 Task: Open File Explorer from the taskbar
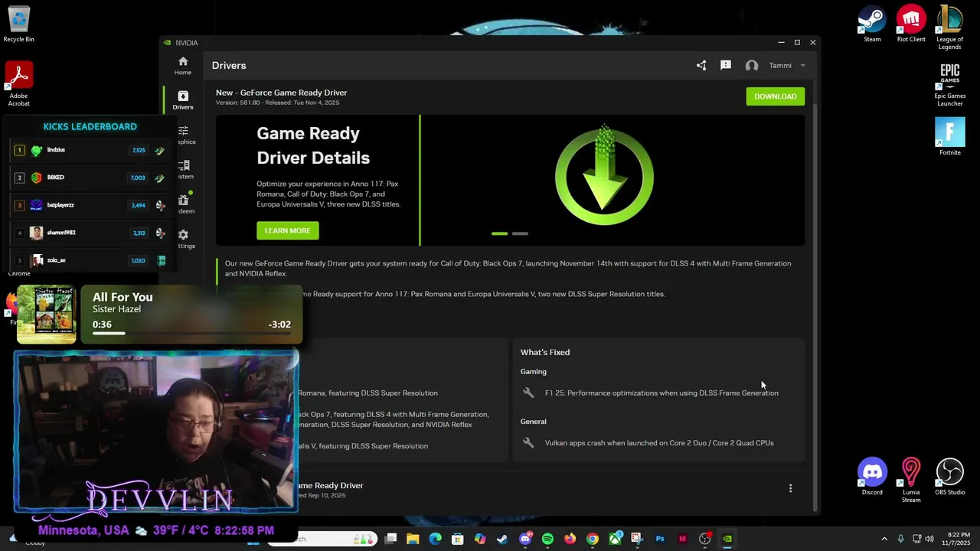pos(413,539)
